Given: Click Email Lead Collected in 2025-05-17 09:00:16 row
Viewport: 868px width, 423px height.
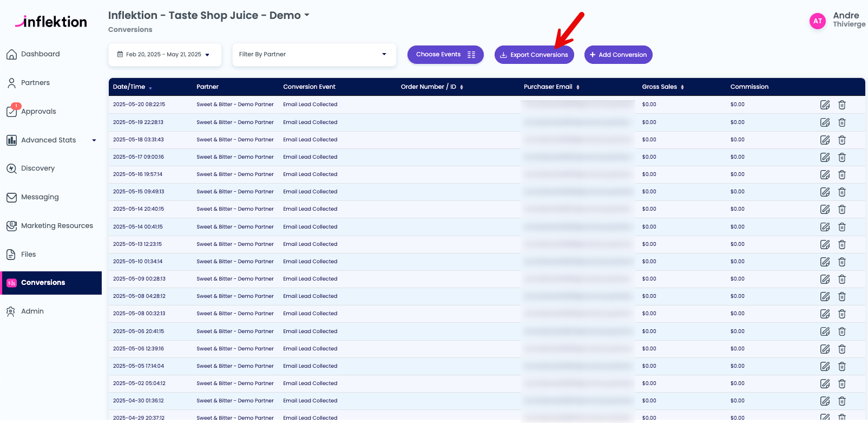Looking at the screenshot, I should tap(310, 157).
